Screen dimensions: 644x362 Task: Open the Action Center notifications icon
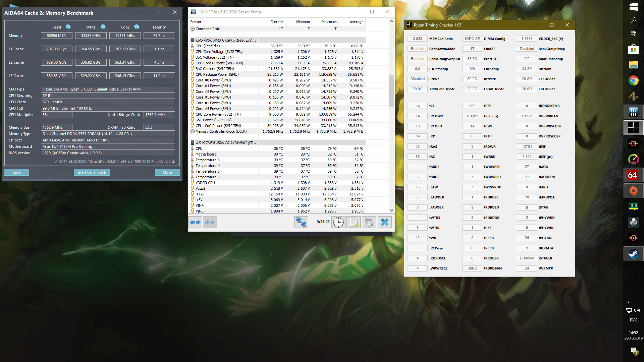point(634,351)
